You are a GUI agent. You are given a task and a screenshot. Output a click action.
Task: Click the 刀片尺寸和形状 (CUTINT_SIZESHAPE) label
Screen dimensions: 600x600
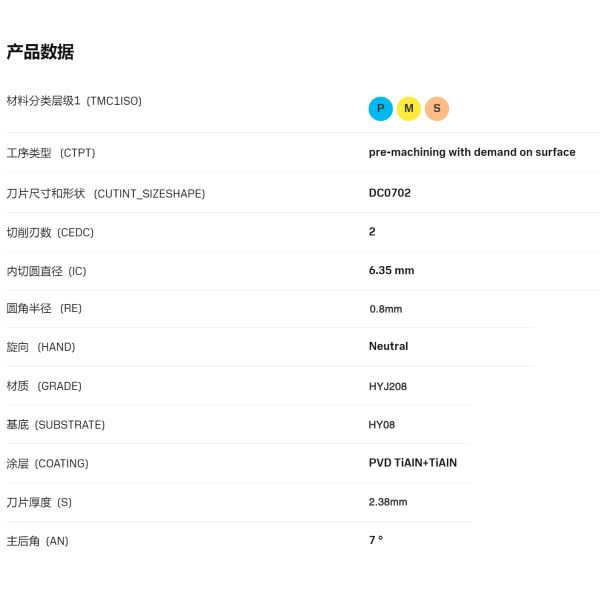point(106,193)
